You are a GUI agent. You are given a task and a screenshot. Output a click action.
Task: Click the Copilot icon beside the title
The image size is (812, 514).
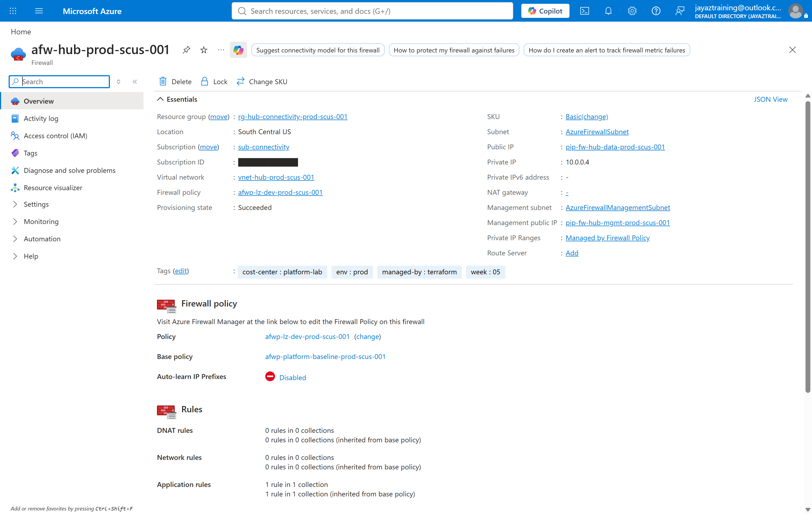(x=238, y=50)
